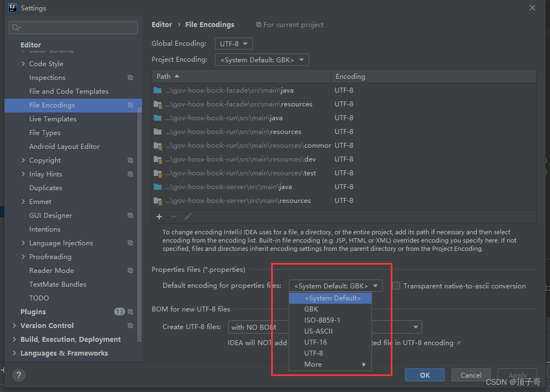Open the Project Encoding dropdown

point(262,60)
